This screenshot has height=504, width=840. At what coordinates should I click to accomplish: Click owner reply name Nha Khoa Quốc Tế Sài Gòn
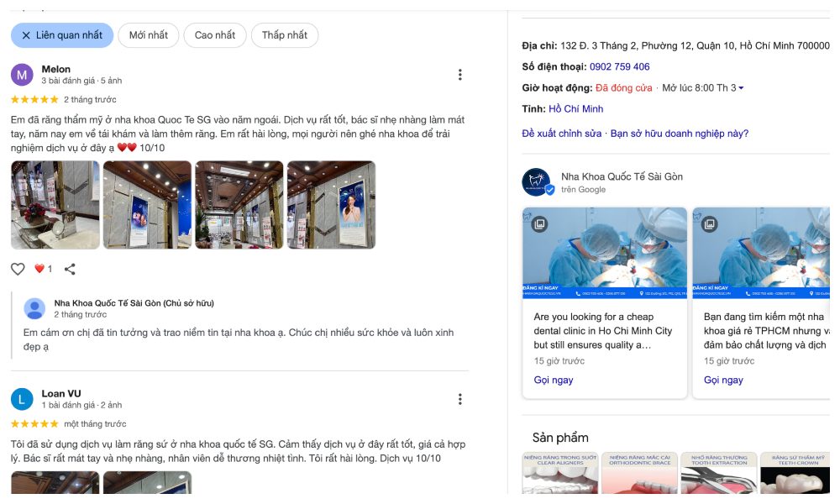click(134, 303)
